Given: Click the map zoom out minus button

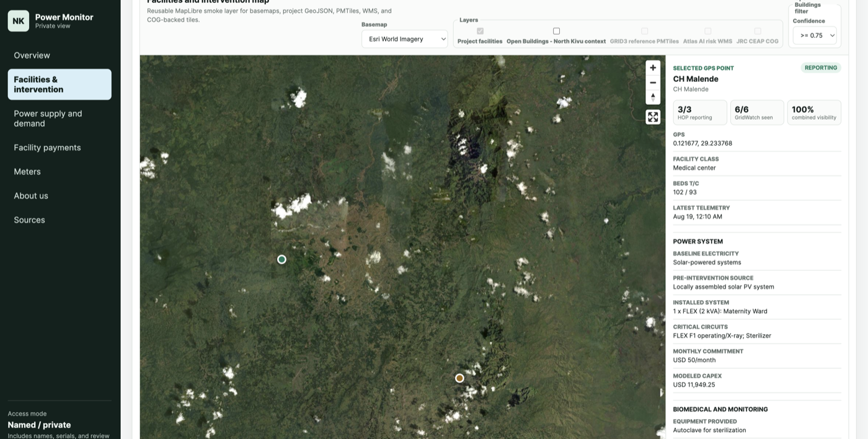Looking at the screenshot, I should pyautogui.click(x=653, y=82).
